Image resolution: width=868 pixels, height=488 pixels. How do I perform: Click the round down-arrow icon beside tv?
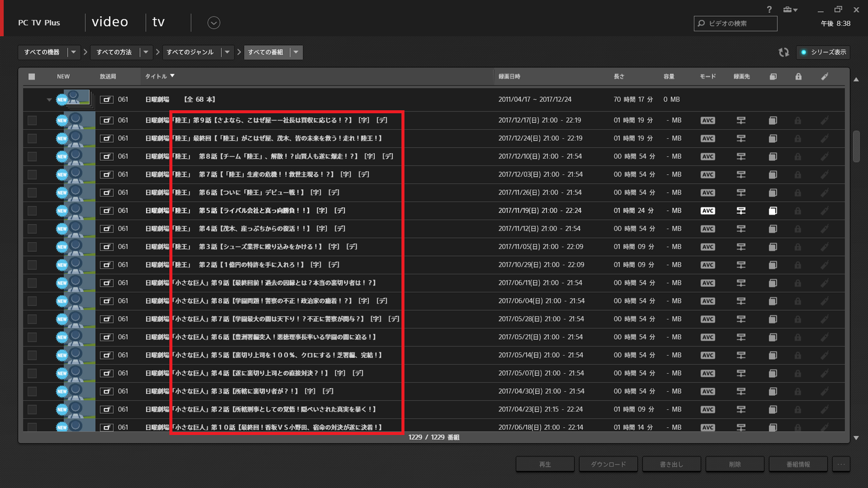click(213, 23)
